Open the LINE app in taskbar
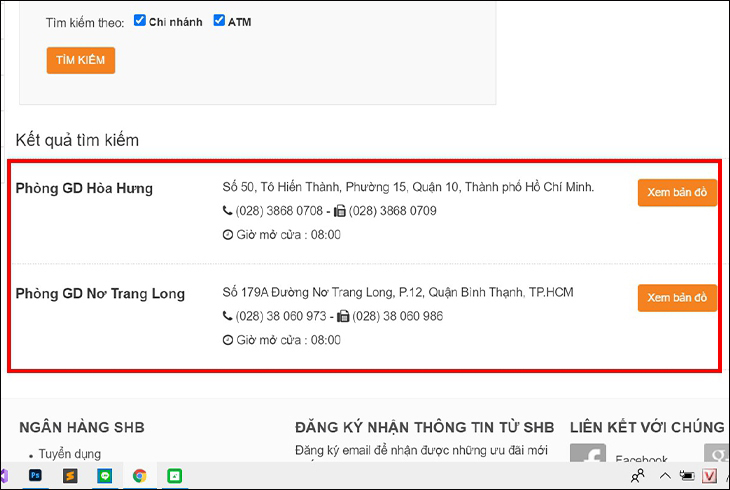Image resolution: width=730 pixels, height=490 pixels. (104, 476)
